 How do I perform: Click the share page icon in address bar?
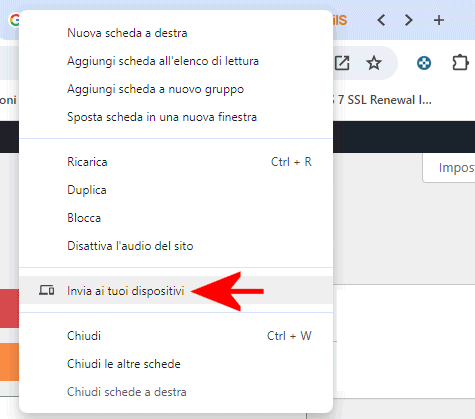[342, 63]
